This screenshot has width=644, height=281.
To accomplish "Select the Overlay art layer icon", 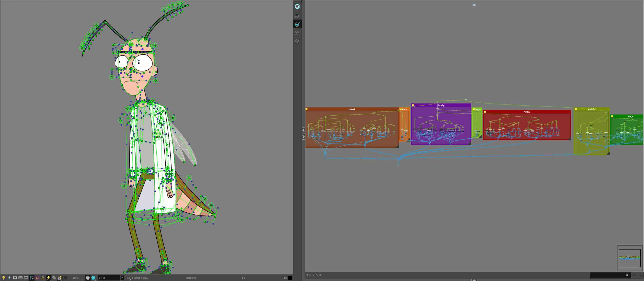I will pos(297,16).
